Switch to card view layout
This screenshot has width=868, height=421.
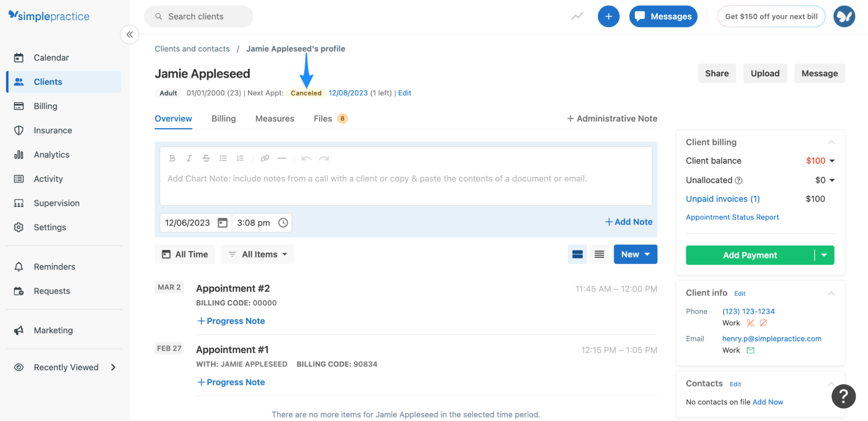(x=577, y=254)
